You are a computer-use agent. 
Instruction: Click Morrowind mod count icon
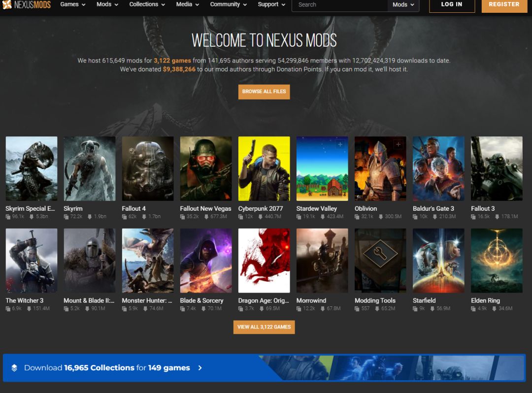pyautogui.click(x=299, y=309)
